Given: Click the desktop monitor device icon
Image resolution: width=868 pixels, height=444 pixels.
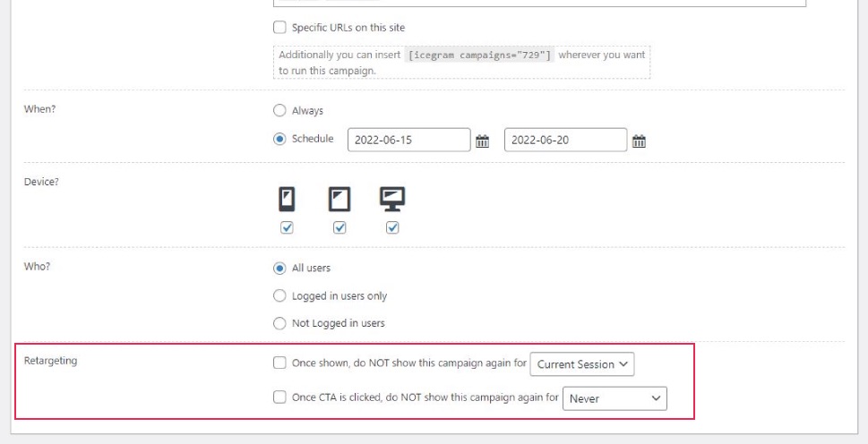Looking at the screenshot, I should coord(392,199).
